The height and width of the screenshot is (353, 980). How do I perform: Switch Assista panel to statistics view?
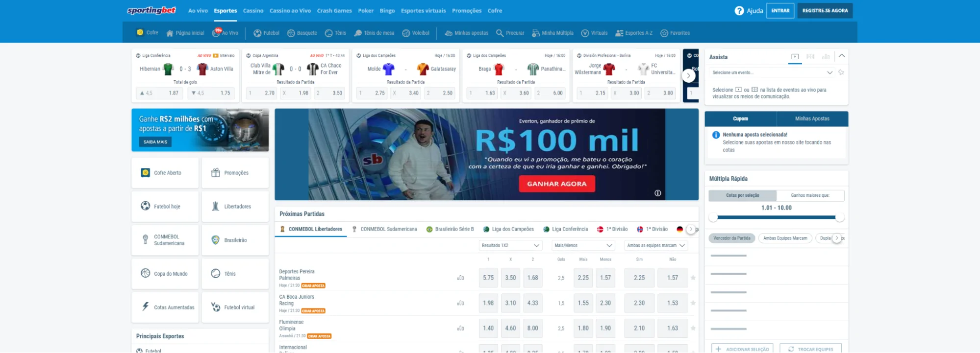click(x=826, y=57)
